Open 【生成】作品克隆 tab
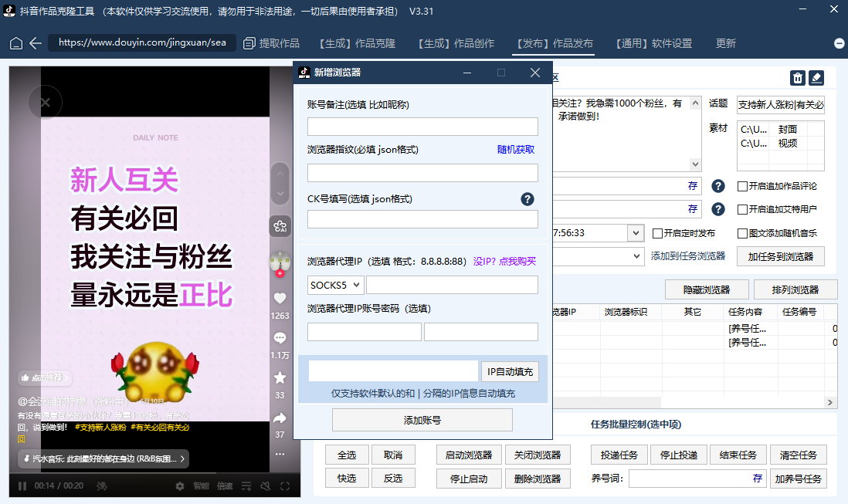848x504 pixels. coord(357,43)
